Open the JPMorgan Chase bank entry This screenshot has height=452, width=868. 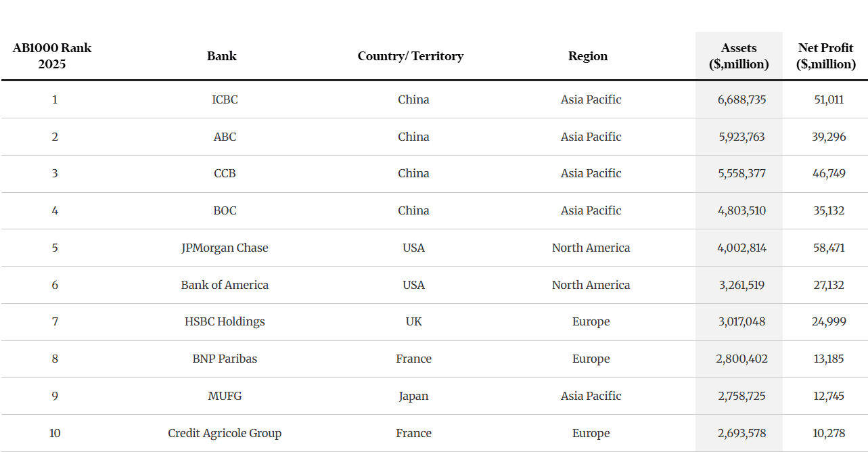[225, 248]
